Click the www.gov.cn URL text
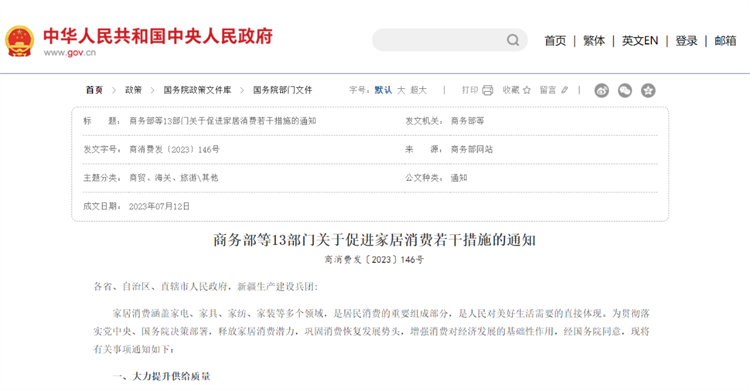The image size is (750, 391). coord(70,53)
